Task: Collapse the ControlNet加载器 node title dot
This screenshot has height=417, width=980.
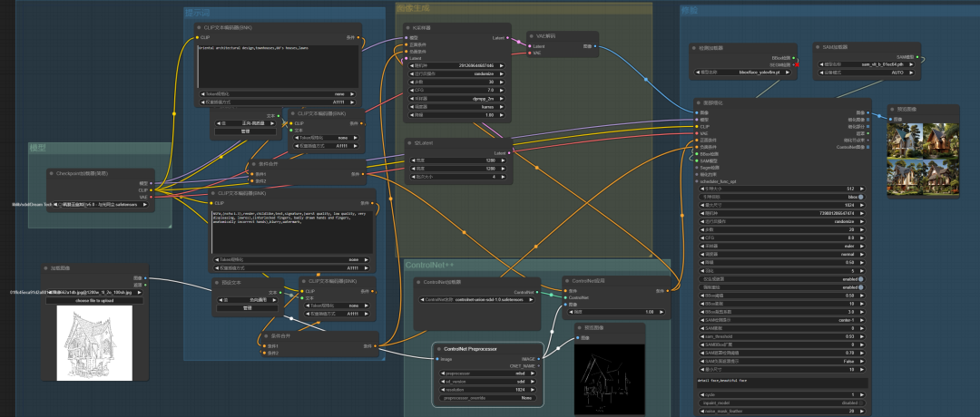Action: 418,282
